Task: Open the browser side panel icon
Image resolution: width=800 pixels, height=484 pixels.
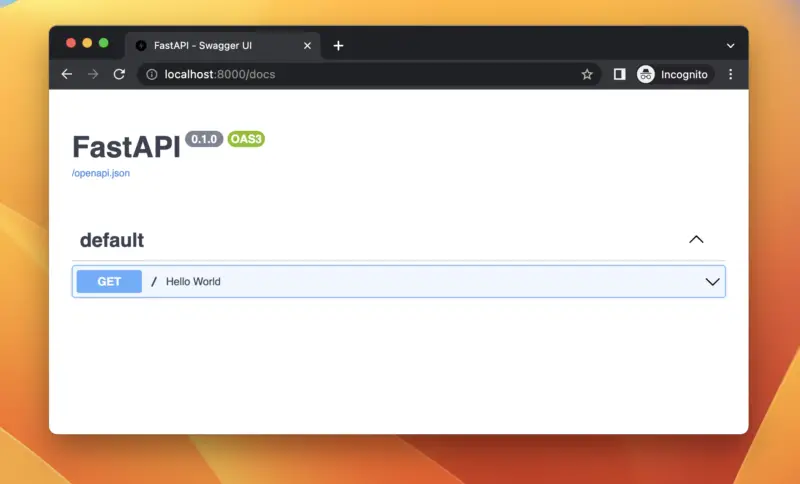Action: pyautogui.click(x=619, y=74)
